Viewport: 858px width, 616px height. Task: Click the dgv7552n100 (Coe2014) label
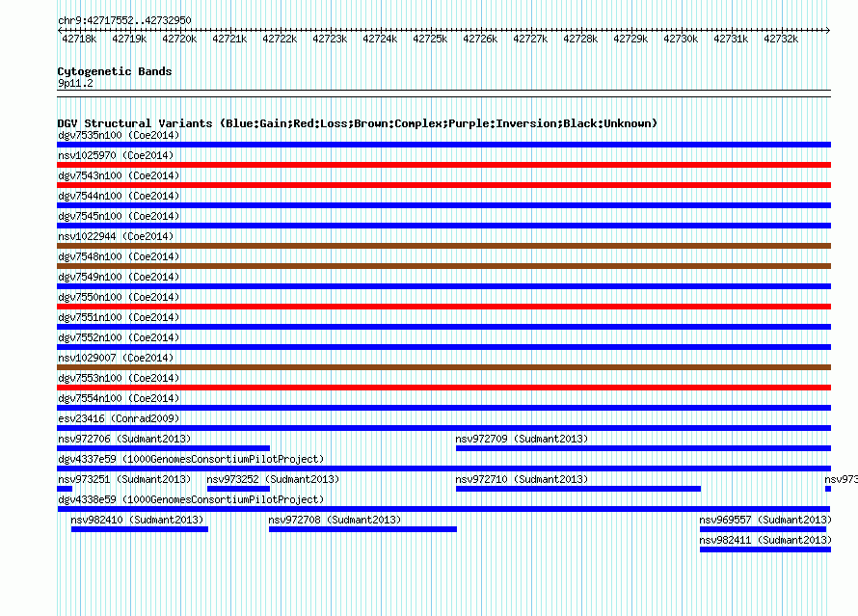pyautogui.click(x=119, y=337)
